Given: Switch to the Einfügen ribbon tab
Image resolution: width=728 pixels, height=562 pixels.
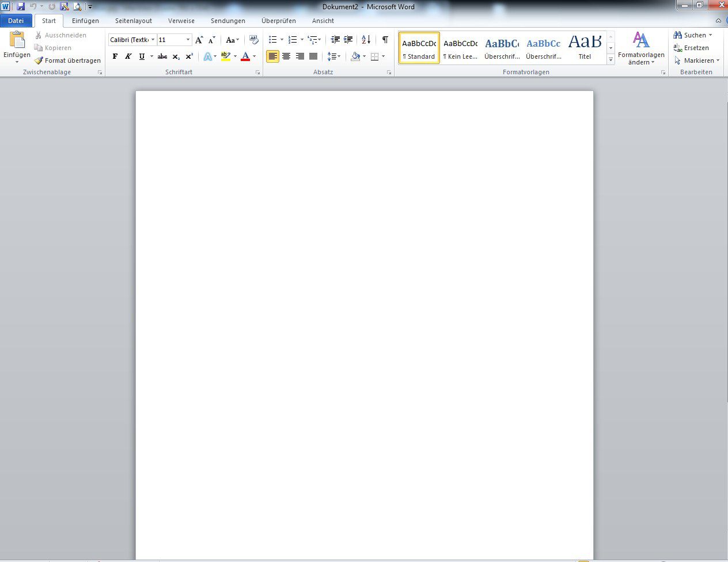Looking at the screenshot, I should (85, 21).
